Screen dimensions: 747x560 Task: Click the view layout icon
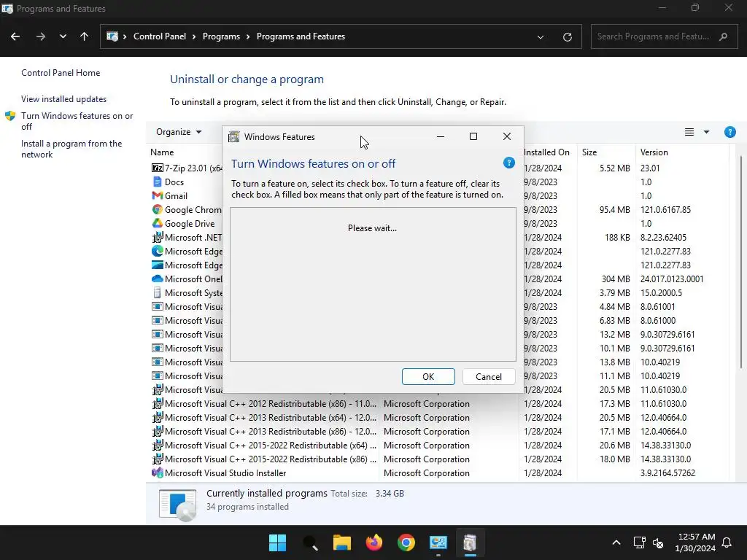tap(689, 132)
